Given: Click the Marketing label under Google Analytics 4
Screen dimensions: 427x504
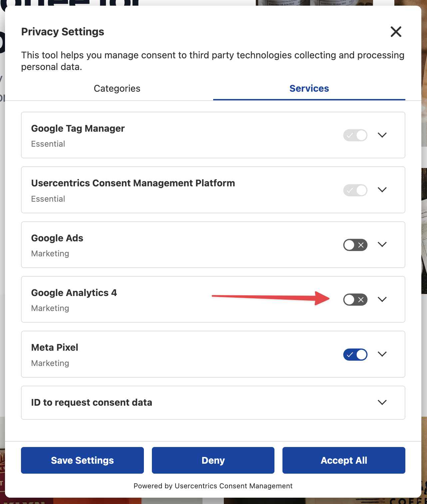Looking at the screenshot, I should click(50, 308).
